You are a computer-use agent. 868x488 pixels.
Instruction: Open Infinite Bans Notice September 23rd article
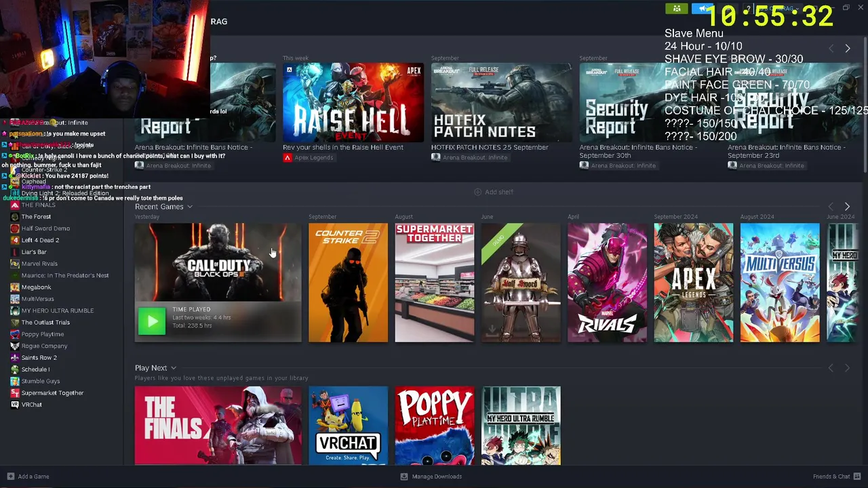click(x=787, y=151)
